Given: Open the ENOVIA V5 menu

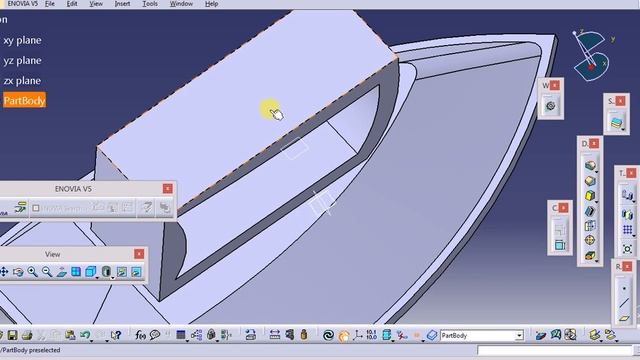Looking at the screenshot, I should [22, 4].
